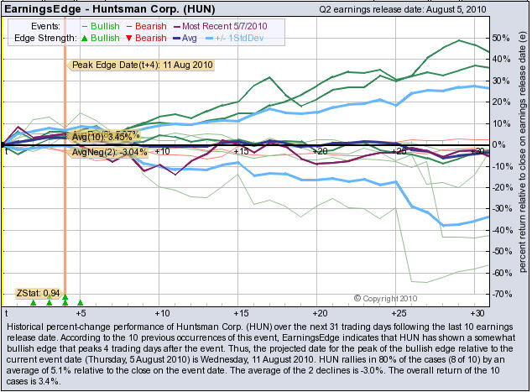Click the green triangle marker beside the +5 tick
The height and width of the screenshot is (392, 532).
81,302
